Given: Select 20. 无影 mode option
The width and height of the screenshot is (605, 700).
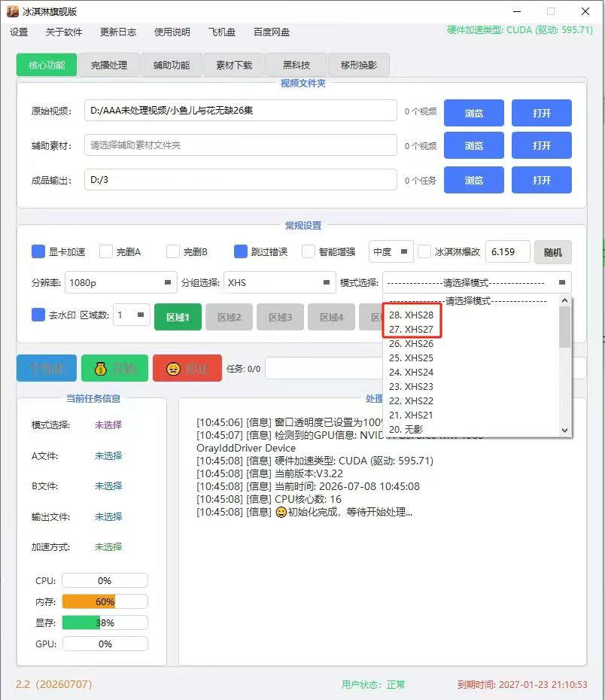Looking at the screenshot, I should 471,430.
